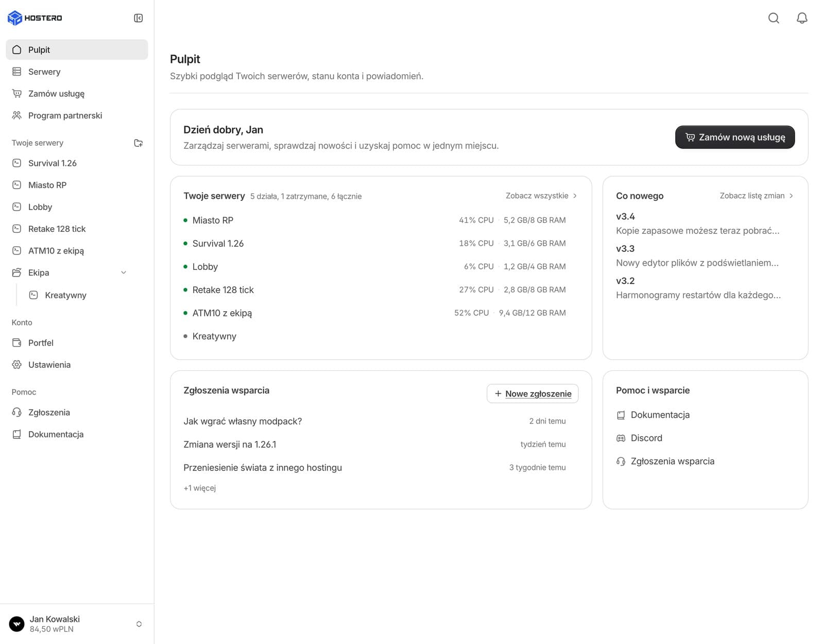824x644 pixels.
Task: Create Nowe zgłoszenie ticket
Action: (x=533, y=394)
